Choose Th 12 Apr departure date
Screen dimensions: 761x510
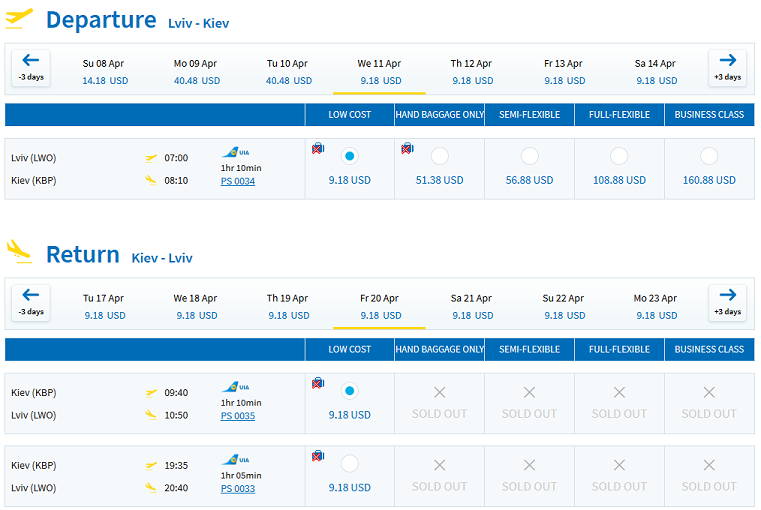(472, 72)
